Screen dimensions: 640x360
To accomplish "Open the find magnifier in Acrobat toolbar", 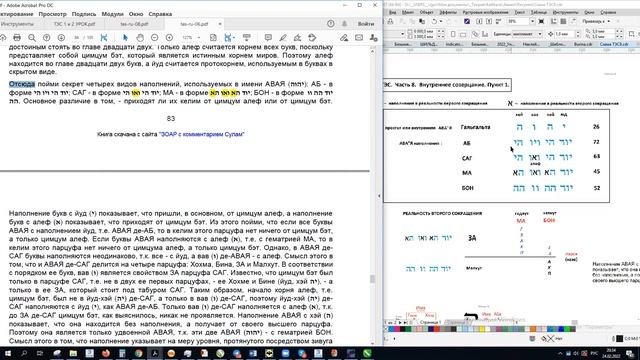I will point(32,38).
